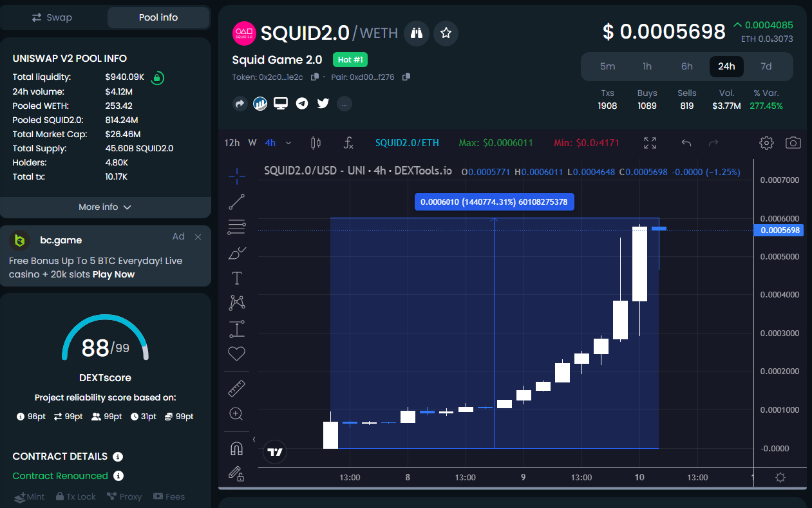Expand the chart to fullscreen

(x=650, y=143)
